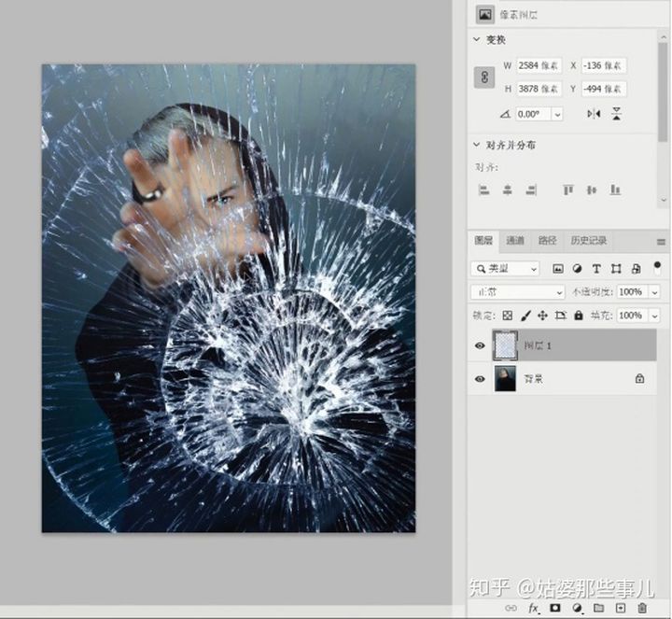Select layer 1 thumbnail
The image size is (672, 619).
coord(505,345)
